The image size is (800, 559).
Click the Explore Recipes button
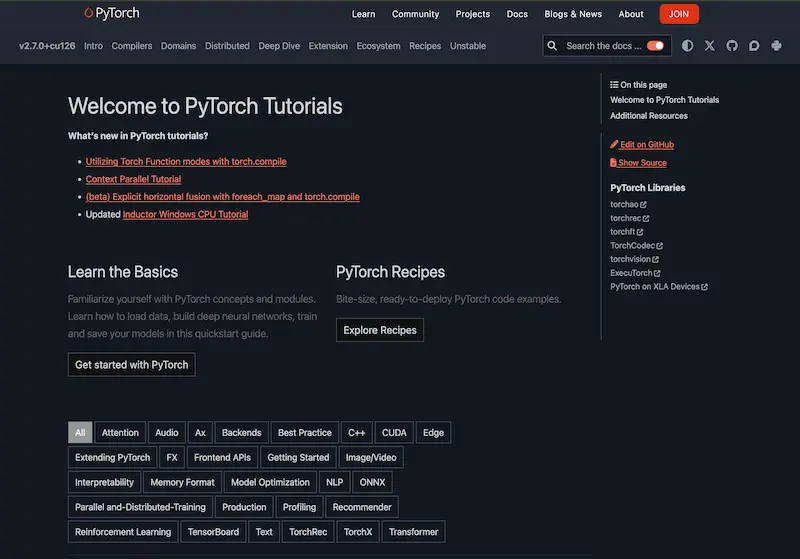[380, 330]
